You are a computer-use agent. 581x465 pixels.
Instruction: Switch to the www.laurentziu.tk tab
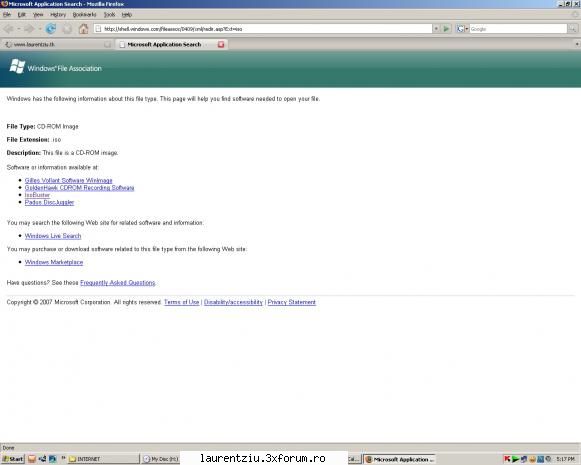[57, 44]
